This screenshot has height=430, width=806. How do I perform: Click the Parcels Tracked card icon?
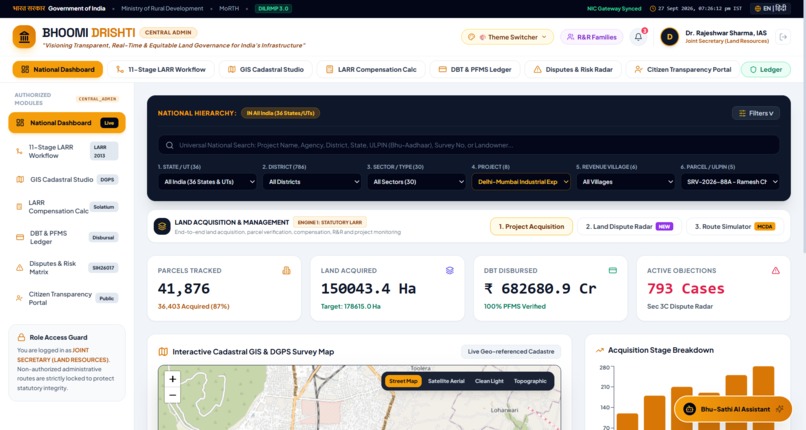[286, 270]
